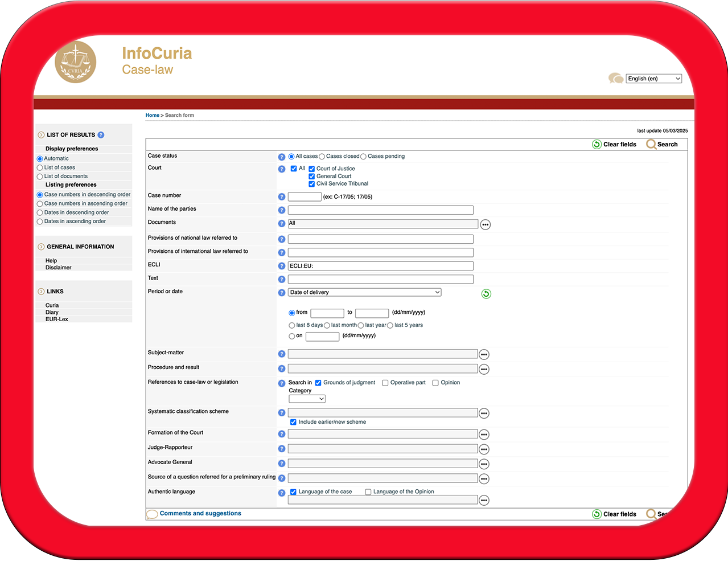Image resolution: width=728 pixels, height=561 pixels.
Task: Open Systematic classification scheme ellipsis picker
Action: click(484, 413)
